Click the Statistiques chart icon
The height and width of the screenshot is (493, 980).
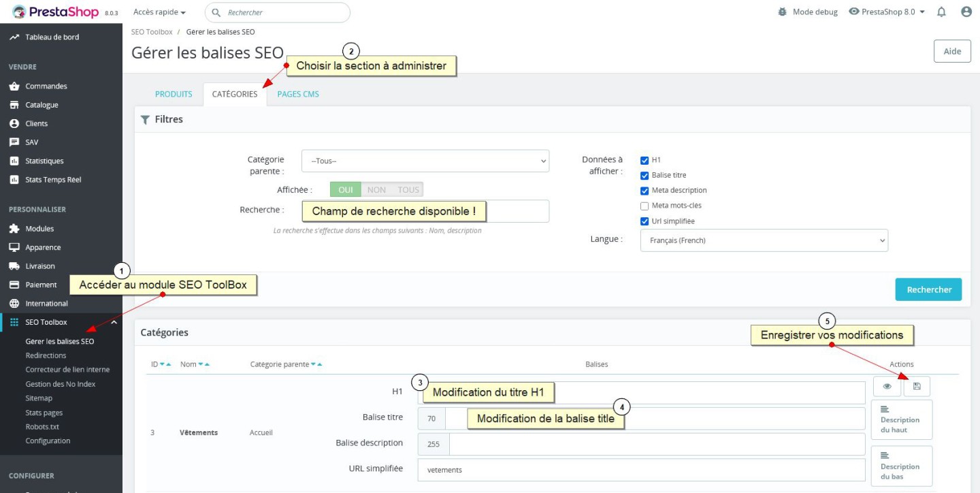[14, 161]
